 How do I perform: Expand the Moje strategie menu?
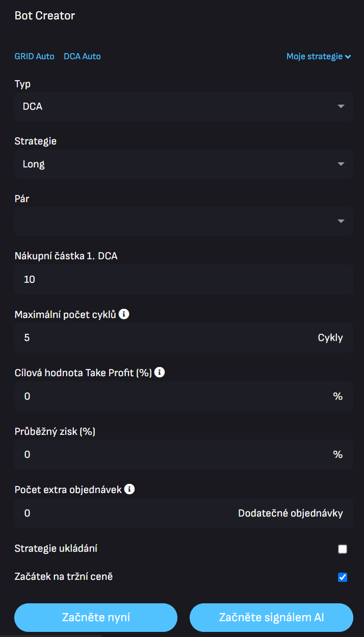pos(318,57)
